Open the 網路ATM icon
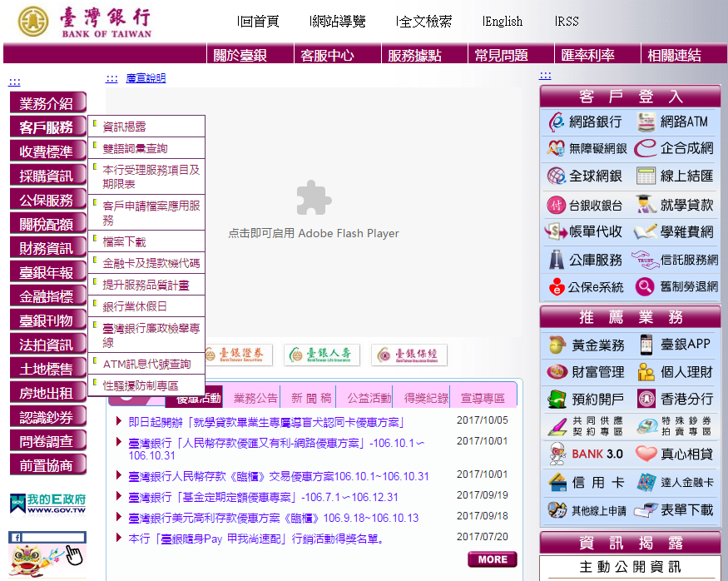Image resolution: width=728 pixels, height=581 pixels. point(646,122)
